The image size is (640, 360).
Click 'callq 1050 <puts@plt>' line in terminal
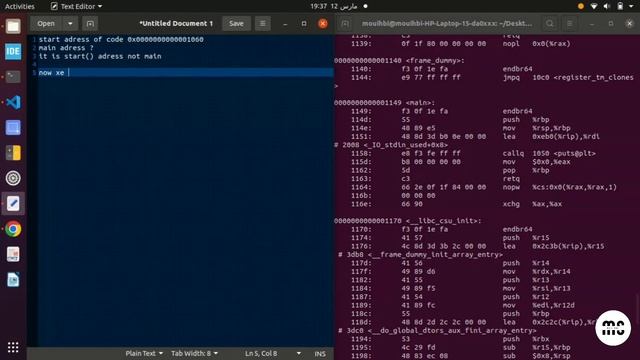(549, 153)
